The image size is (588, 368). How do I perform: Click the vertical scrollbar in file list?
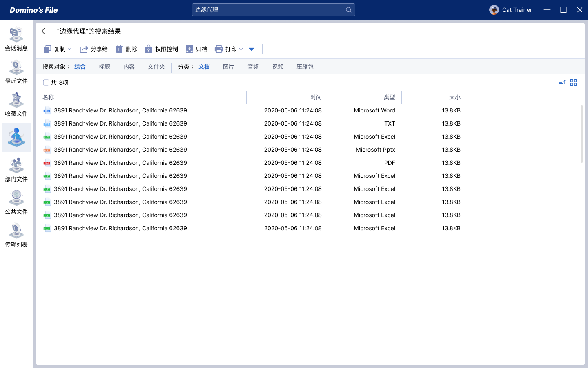click(x=582, y=134)
